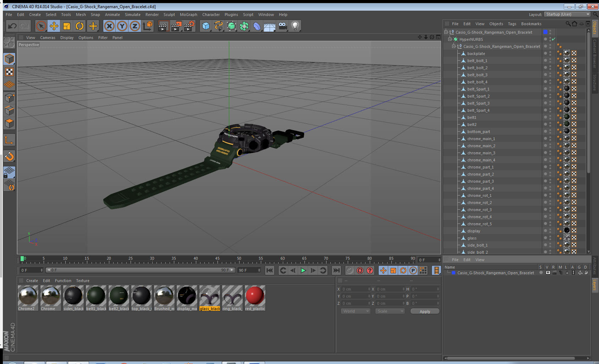Screen dimensions: 599x364
Task: Add a floor environment object
Action: pos(270,26)
